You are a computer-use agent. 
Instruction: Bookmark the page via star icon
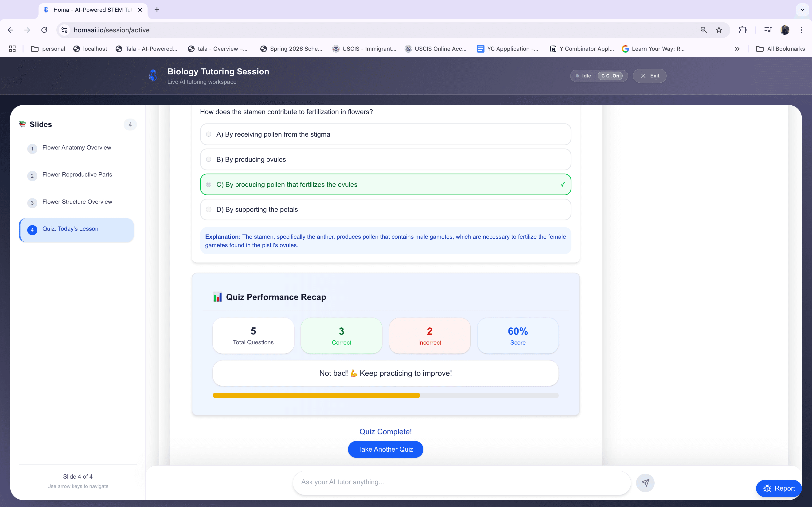[x=719, y=30]
